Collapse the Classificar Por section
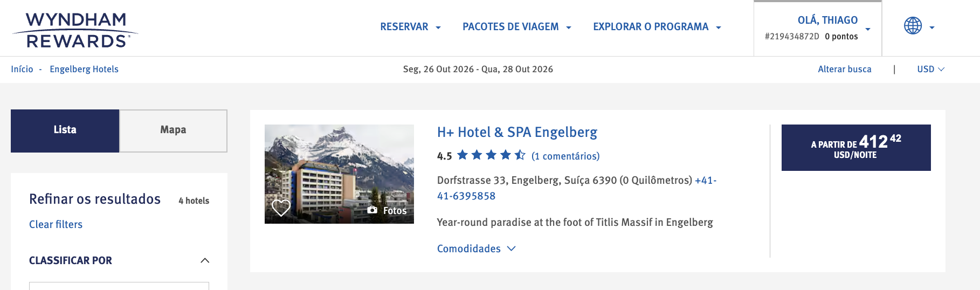This screenshot has height=290, width=980. tap(205, 260)
